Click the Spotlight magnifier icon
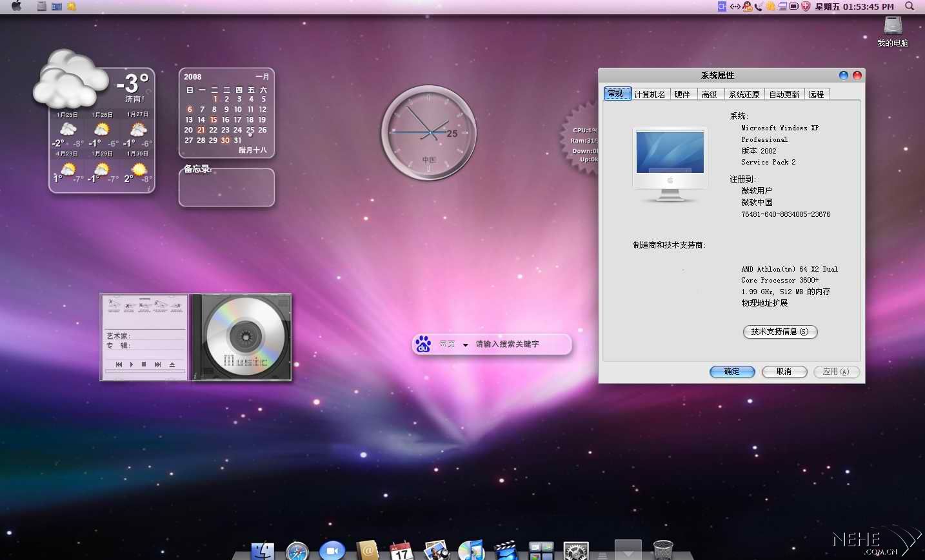Screen dimensions: 925x560 tap(910, 6)
